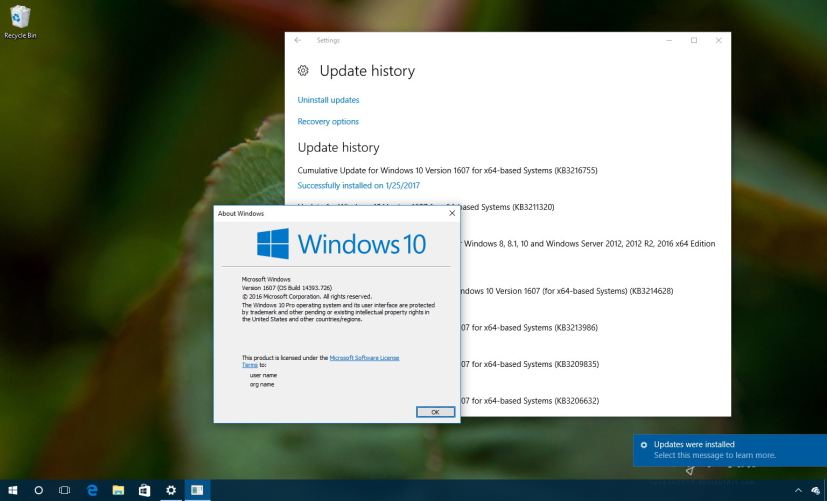Open Task View from the taskbar
827x501 pixels.
[64, 490]
